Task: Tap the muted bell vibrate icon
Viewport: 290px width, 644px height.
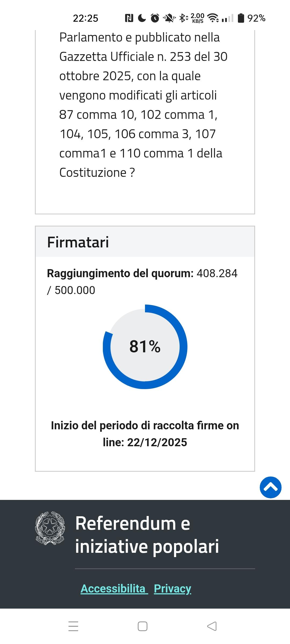Action: (x=169, y=18)
